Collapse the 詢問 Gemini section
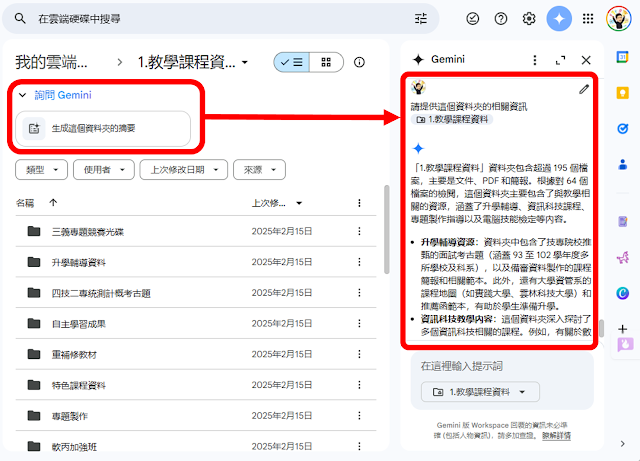The width and height of the screenshot is (640, 461). 22,95
